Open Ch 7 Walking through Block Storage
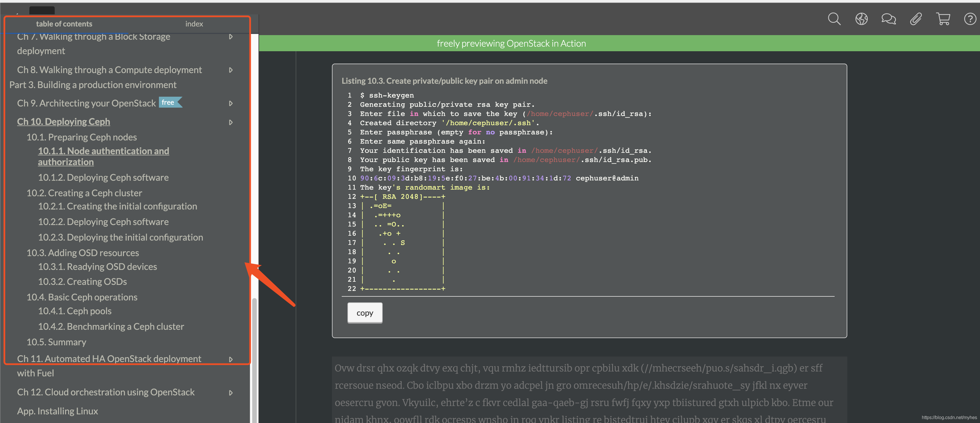980x423 pixels. (94, 43)
